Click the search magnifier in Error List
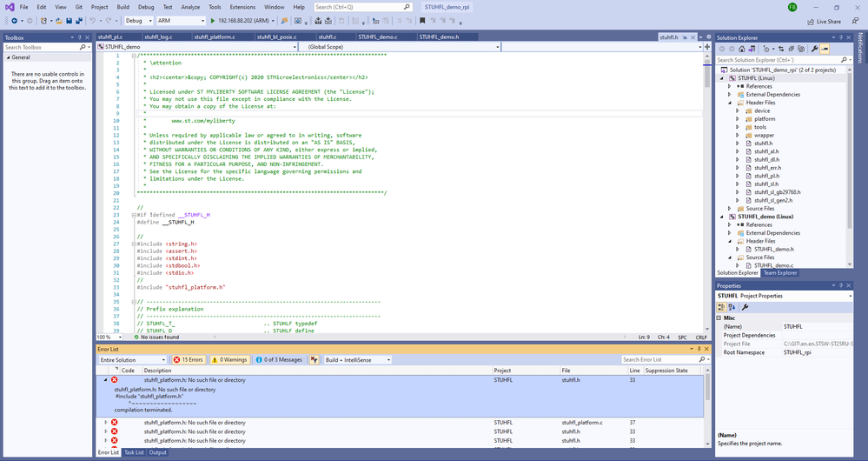This screenshot has width=868, height=461. click(702, 359)
